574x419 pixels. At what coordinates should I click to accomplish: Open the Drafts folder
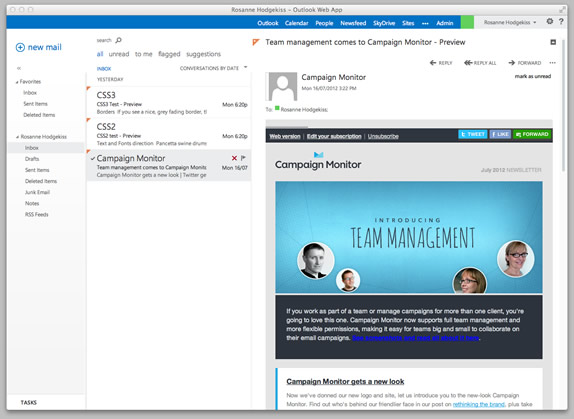click(x=32, y=159)
